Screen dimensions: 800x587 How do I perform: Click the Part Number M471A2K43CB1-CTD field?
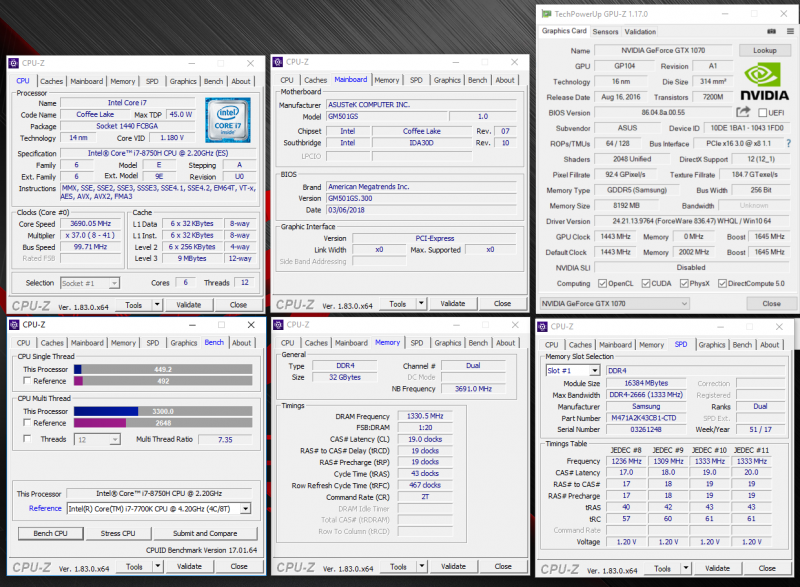[644, 418]
